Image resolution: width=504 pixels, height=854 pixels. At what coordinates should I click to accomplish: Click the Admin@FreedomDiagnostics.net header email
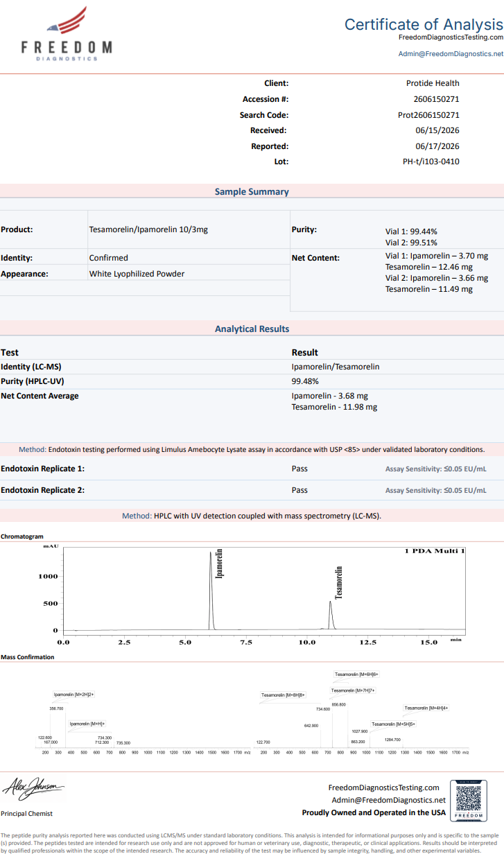(x=451, y=53)
